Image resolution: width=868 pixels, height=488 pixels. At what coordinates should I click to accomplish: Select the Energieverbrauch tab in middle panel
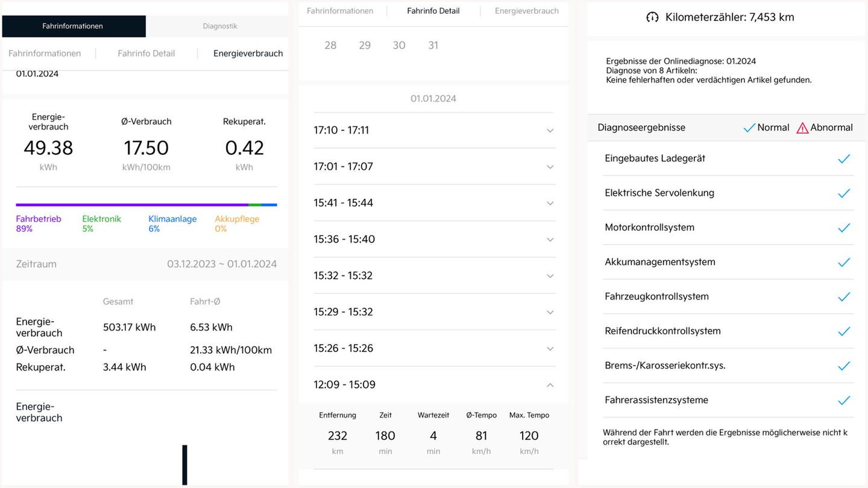526,11
